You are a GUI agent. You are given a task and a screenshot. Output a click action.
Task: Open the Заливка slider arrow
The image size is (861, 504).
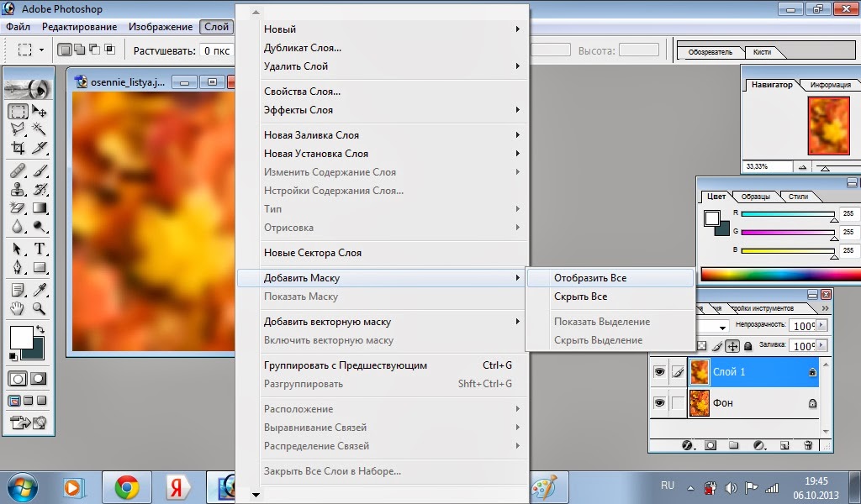click(821, 346)
